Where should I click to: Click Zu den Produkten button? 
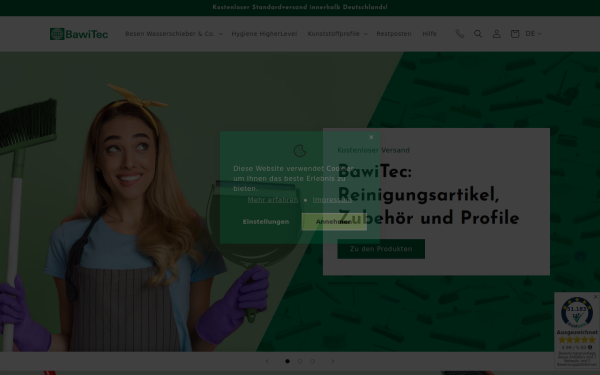(381, 249)
